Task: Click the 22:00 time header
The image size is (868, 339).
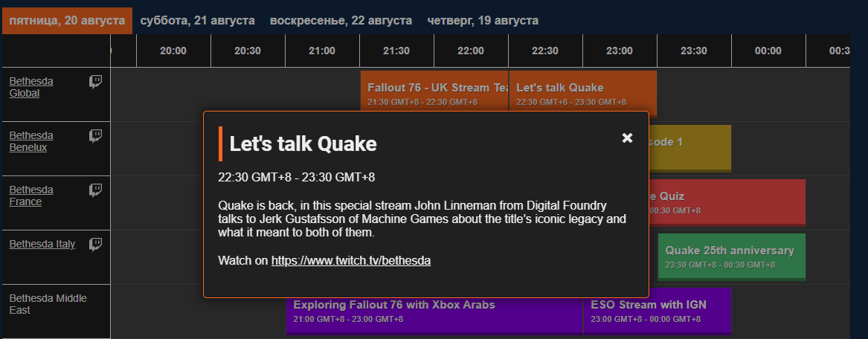Action: [471, 51]
